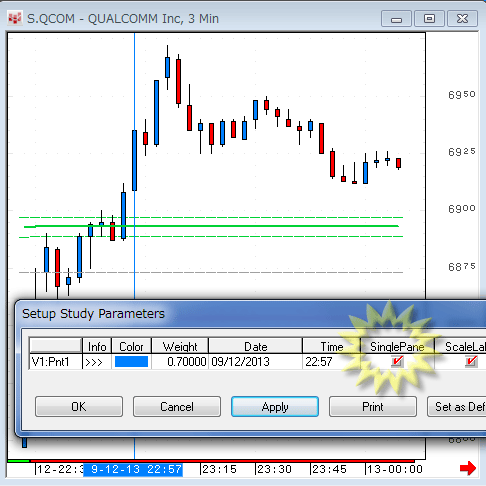Click the Color column header
The image size is (486, 486).
pos(131,346)
